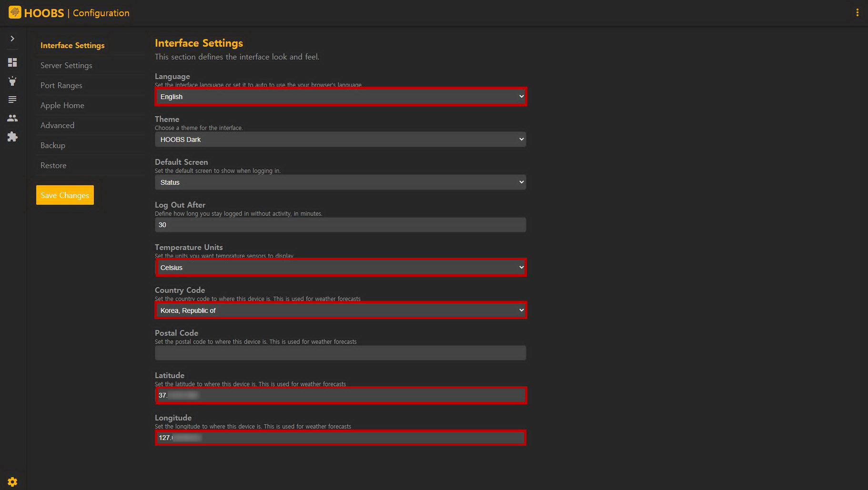Image resolution: width=868 pixels, height=490 pixels.
Task: Click the Longitude input field
Action: (x=341, y=438)
